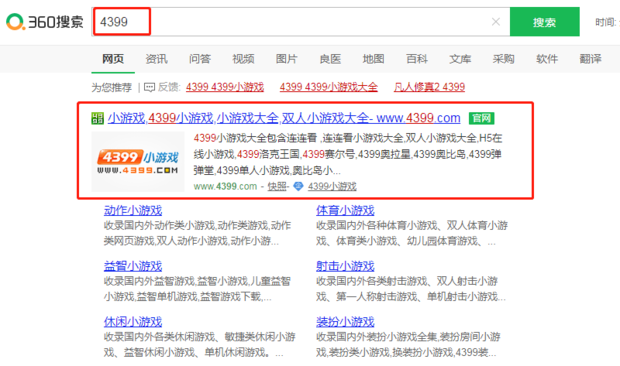Open the 4399小游戏 link beside the diamond
This screenshot has width=620, height=366.
(x=332, y=186)
